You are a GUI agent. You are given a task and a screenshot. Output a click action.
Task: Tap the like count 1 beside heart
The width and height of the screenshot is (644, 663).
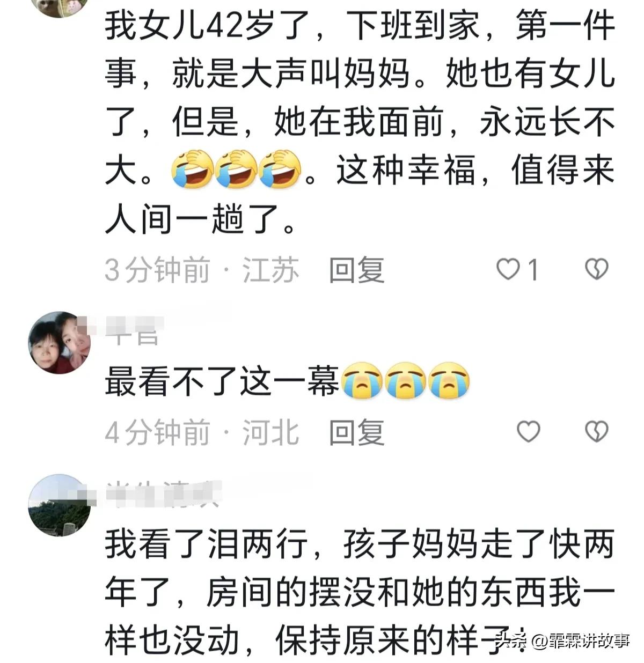point(533,270)
